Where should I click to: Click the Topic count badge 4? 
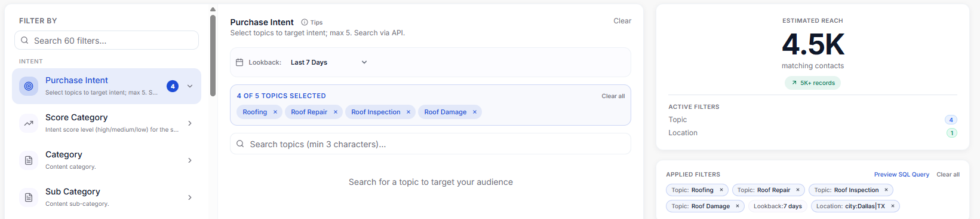tap(951, 120)
